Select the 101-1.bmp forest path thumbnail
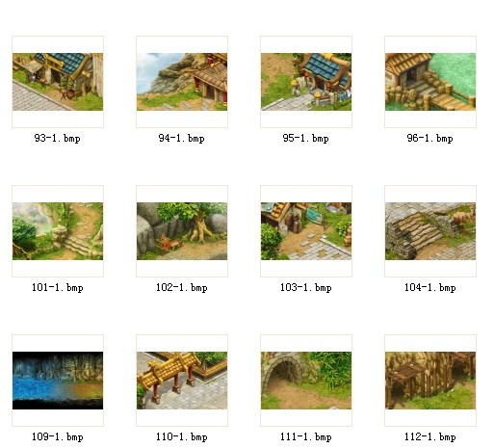This screenshot has height=448, width=494. [58, 231]
